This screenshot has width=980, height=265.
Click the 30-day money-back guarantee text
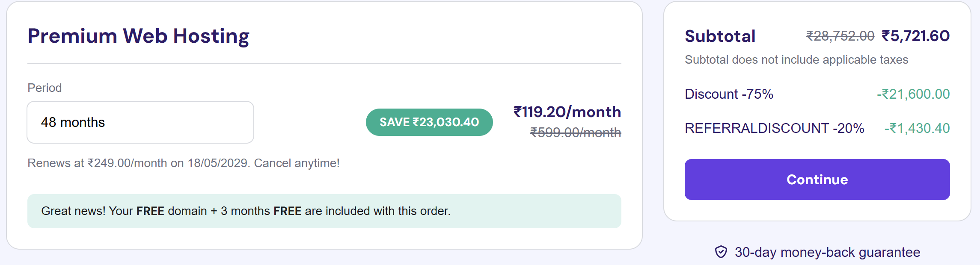point(827,252)
